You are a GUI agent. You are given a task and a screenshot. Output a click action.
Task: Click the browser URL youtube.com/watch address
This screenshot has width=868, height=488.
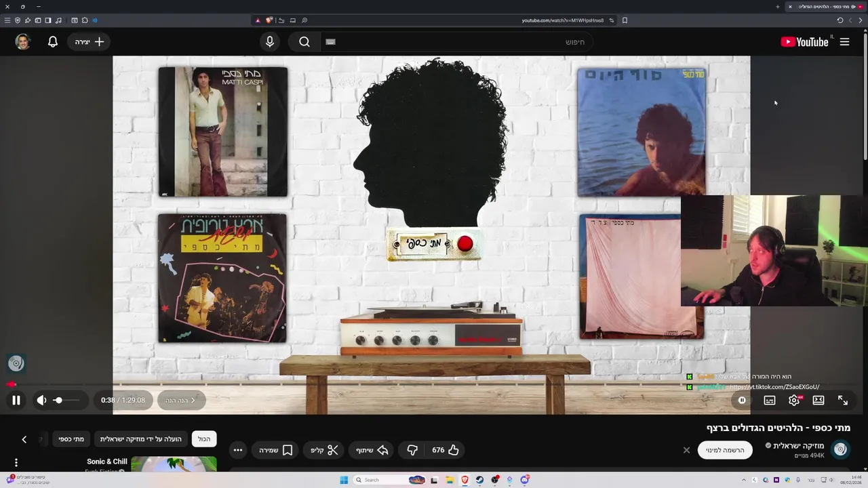pos(562,20)
